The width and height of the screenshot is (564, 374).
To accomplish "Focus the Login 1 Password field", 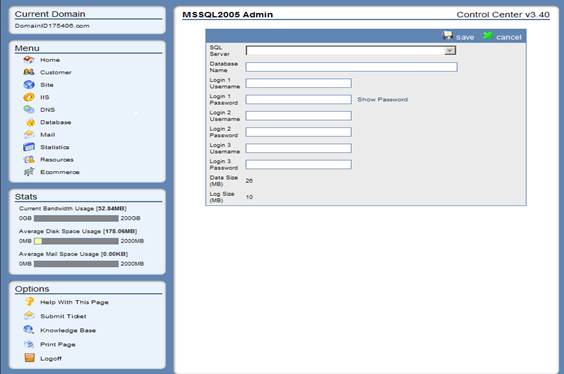I will [x=299, y=99].
